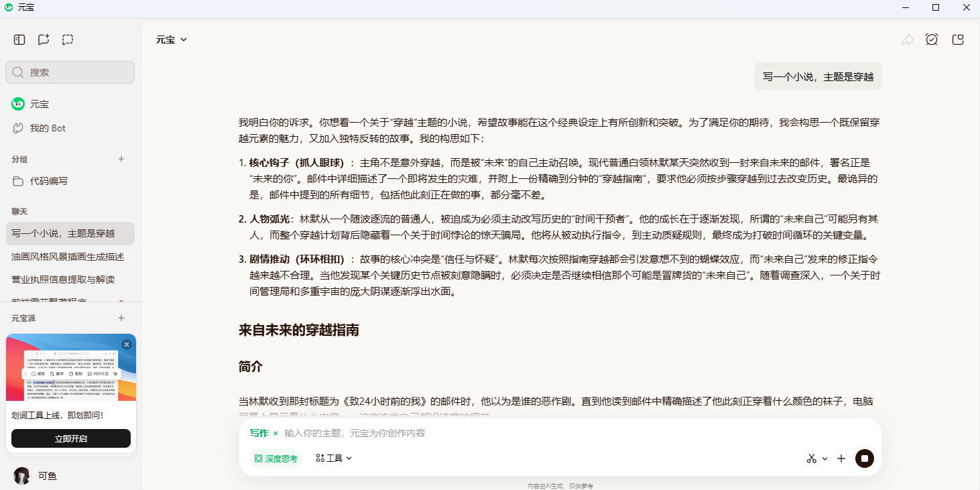Start a new chat with the plus-bubble icon
The width and height of the screenshot is (980, 490).
[44, 40]
